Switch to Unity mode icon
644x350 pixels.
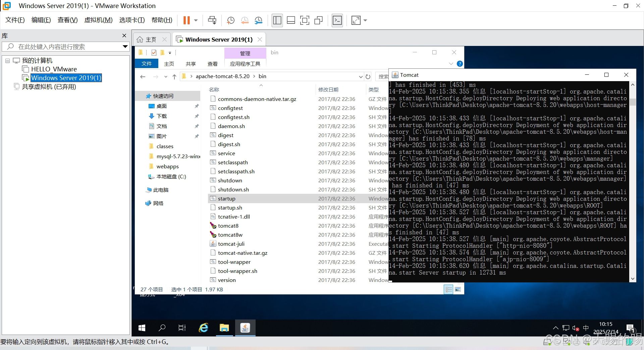click(x=318, y=20)
